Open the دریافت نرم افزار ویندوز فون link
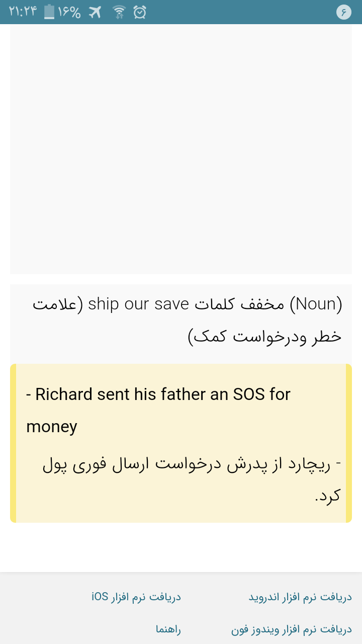The image size is (362, 644). pyautogui.click(x=291, y=629)
